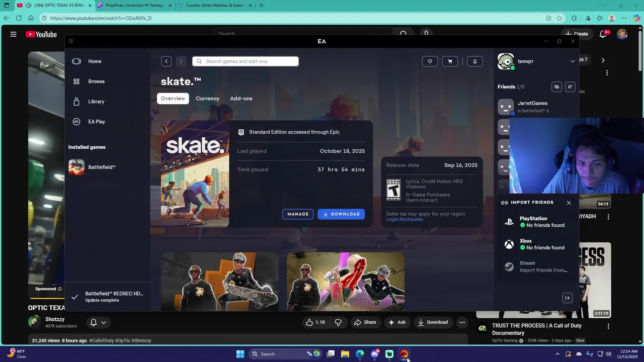This screenshot has width=644, height=362.
Task: Toggle friends visibility eye icon
Action: [x=556, y=87]
